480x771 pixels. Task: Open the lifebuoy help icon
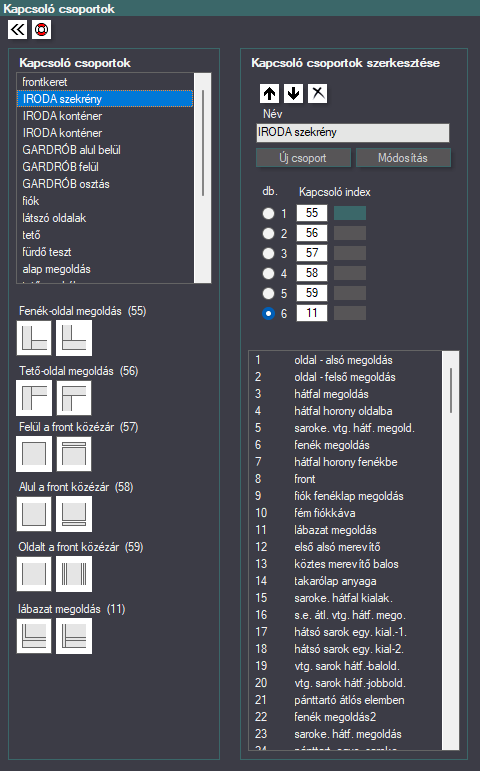coord(41,30)
